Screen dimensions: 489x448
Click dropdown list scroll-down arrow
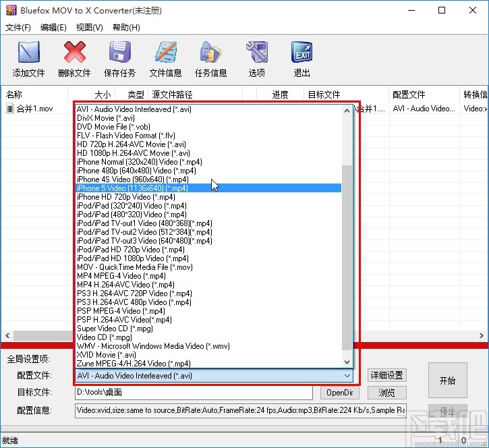(347, 362)
